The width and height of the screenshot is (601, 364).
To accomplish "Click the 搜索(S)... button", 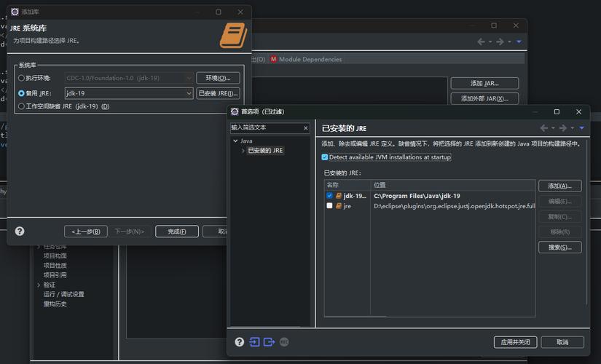I will coord(559,248).
